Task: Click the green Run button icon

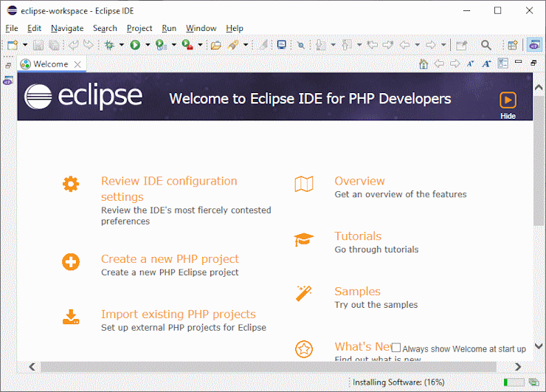Action: pos(135,45)
